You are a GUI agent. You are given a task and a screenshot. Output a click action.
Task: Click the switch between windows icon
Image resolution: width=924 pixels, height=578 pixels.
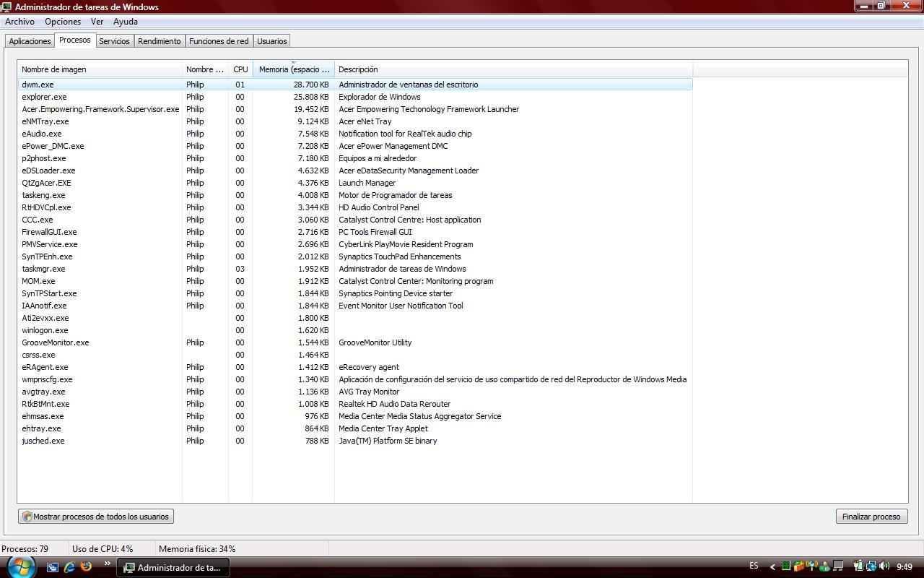[53, 567]
